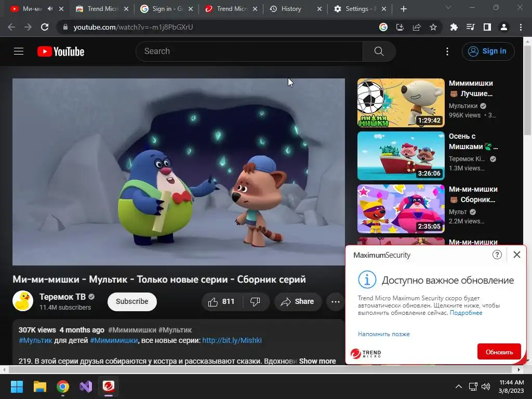Viewport: 532px width, 399px height.
Task: Open the 2:35:05 Ми-ми-мишки Сборник thumbnail
Action: (x=401, y=209)
